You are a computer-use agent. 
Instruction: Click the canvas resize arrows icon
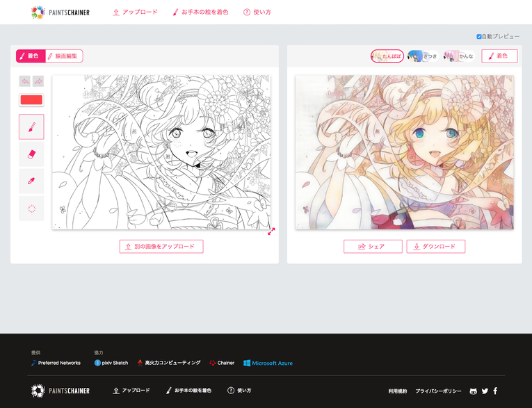[x=271, y=231]
